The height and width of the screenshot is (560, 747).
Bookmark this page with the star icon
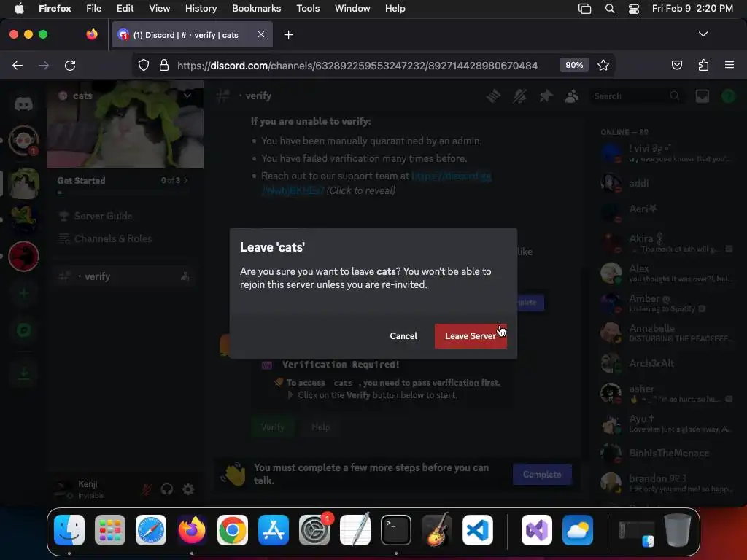click(x=603, y=65)
